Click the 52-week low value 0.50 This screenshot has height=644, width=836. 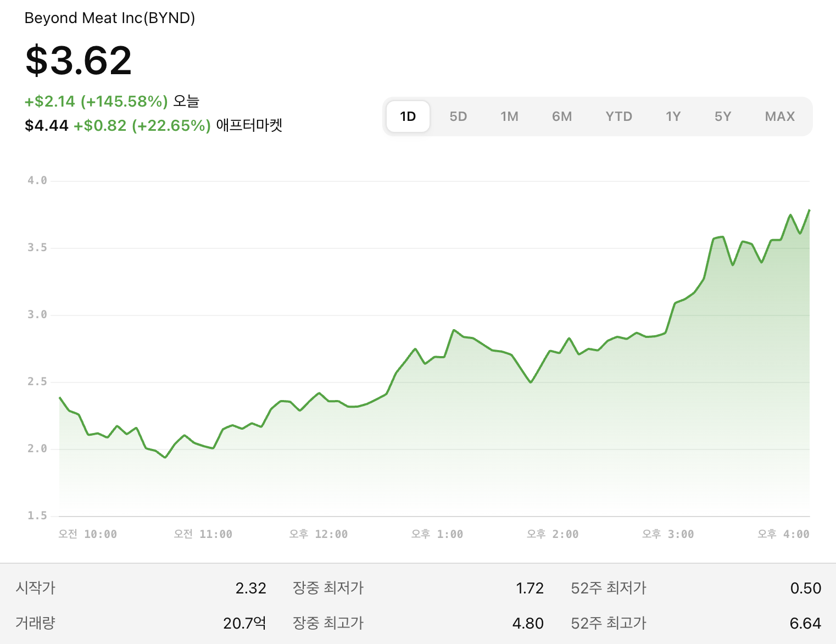coord(806,589)
